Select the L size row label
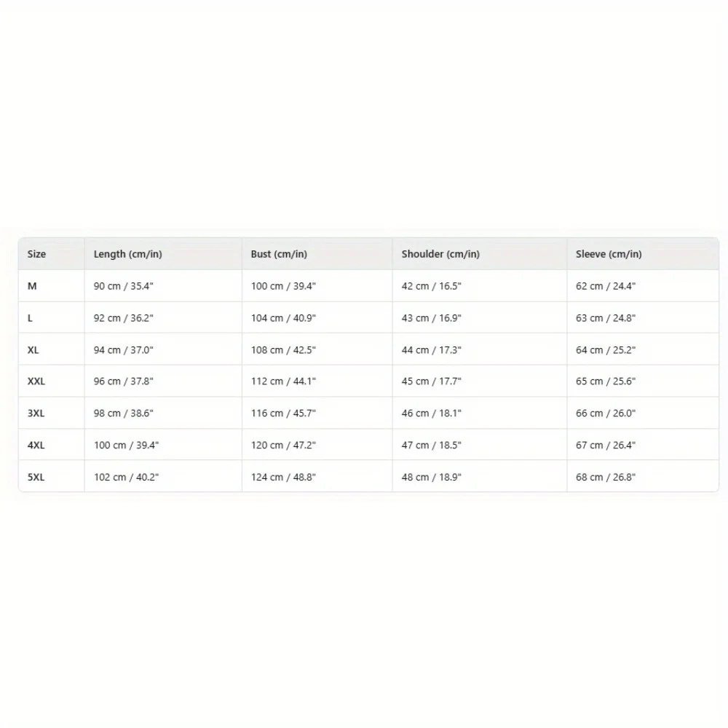 pos(30,318)
